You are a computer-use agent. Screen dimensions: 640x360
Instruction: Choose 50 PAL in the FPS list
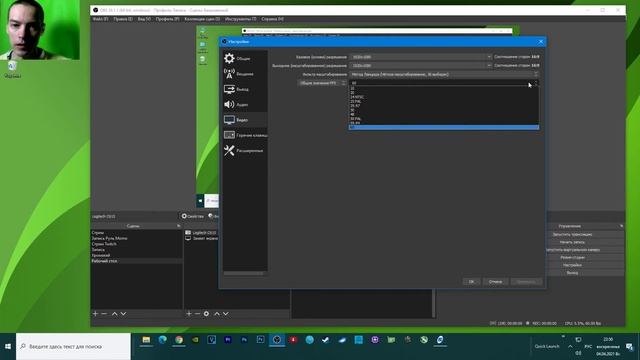pyautogui.click(x=444, y=118)
